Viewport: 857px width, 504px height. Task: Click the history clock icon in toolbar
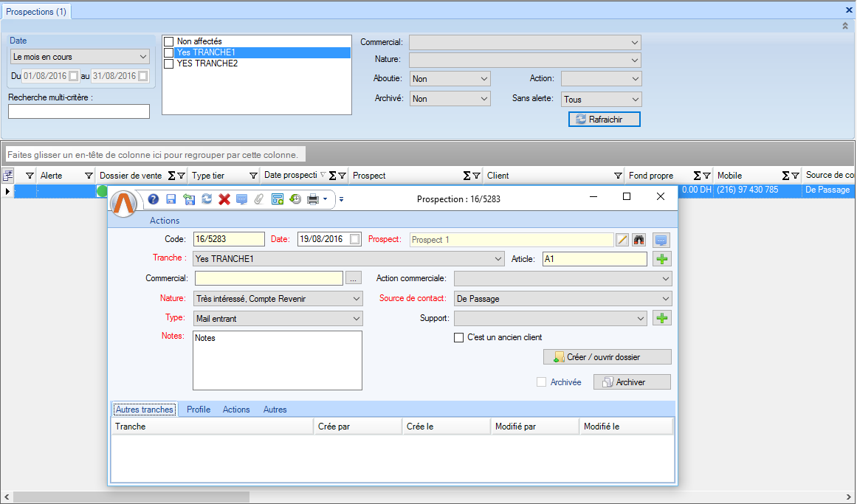(295, 199)
